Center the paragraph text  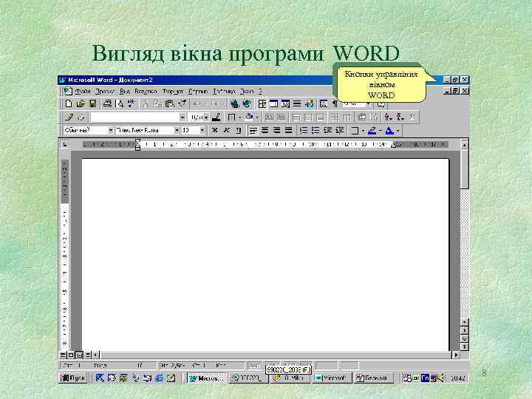pos(265,130)
